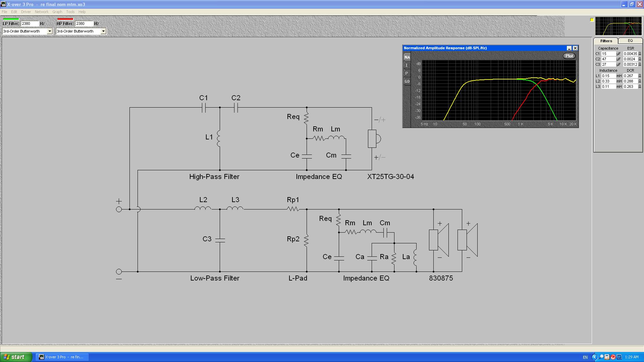Click the L2 inductance value field

coord(608,81)
